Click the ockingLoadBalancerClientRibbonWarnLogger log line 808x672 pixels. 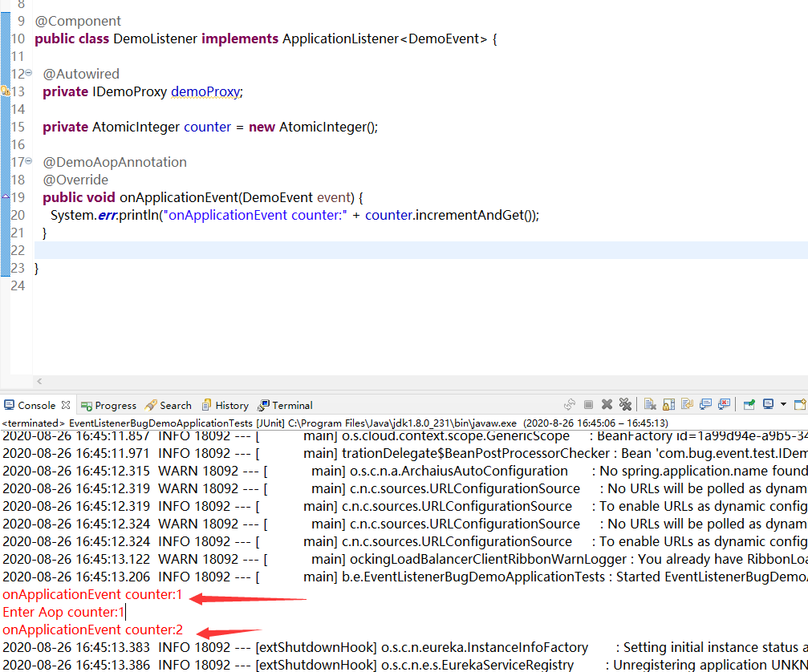pyautogui.click(x=405, y=559)
